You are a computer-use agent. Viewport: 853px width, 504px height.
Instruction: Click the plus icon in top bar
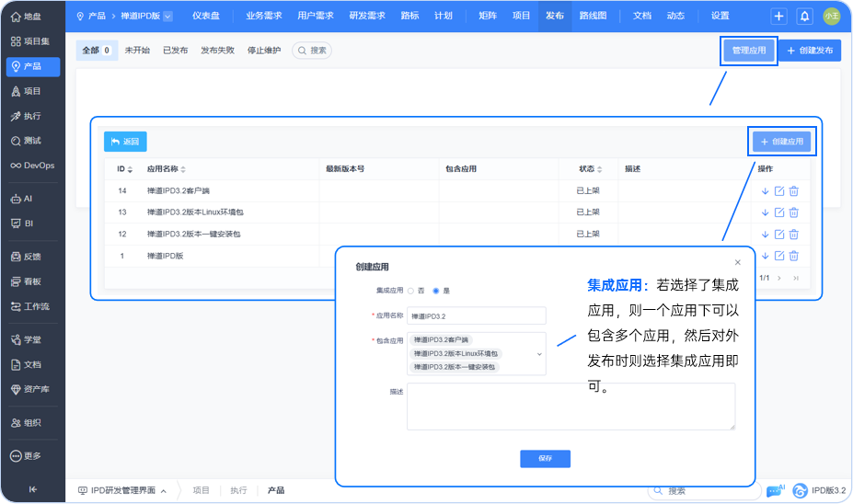[x=778, y=16]
